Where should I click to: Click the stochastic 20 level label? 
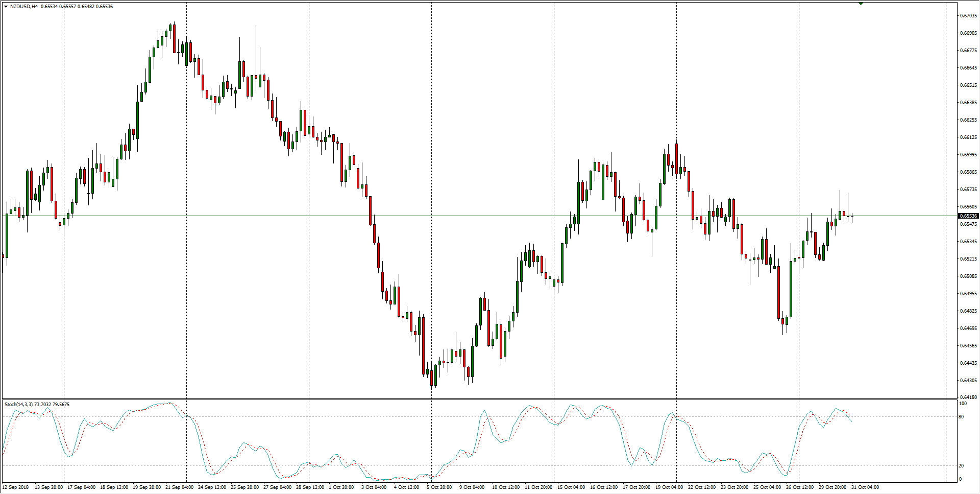[961, 466]
